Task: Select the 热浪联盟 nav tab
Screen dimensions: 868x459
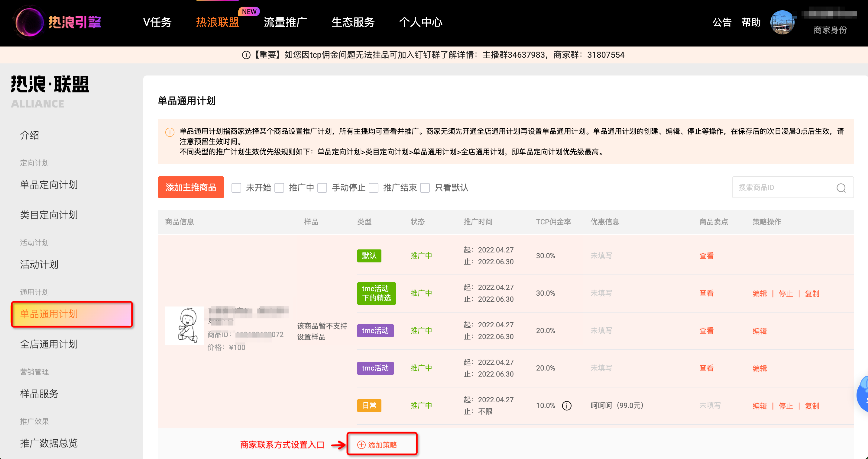Action: [x=218, y=22]
